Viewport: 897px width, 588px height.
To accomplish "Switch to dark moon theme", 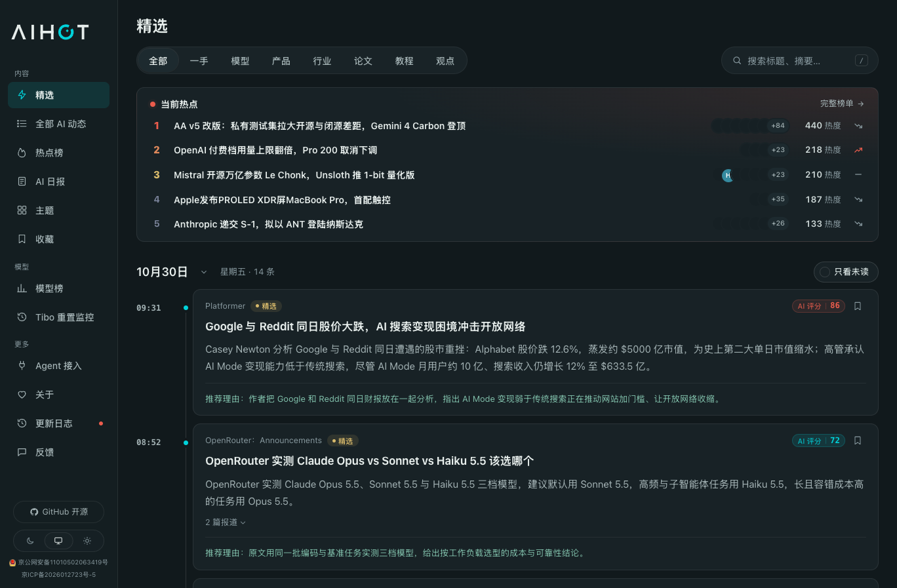I will pyautogui.click(x=30, y=541).
